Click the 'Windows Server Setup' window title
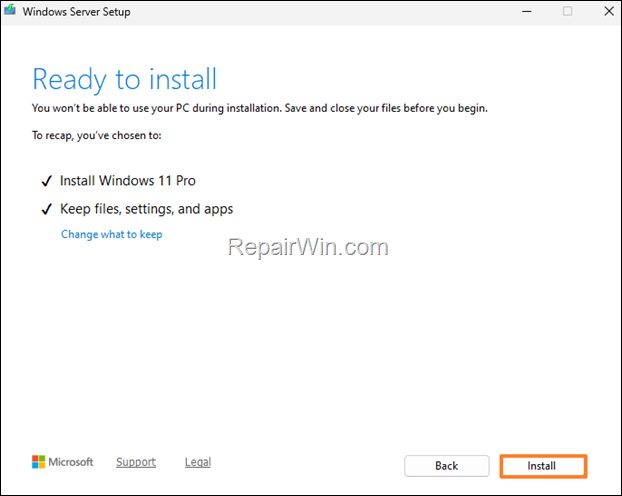Image resolution: width=622 pixels, height=496 pixels. pyautogui.click(x=76, y=12)
